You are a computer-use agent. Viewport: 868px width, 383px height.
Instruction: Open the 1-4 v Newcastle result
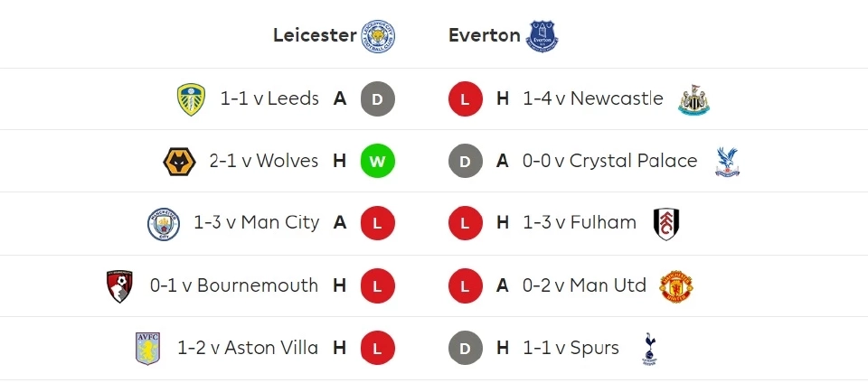tap(593, 98)
